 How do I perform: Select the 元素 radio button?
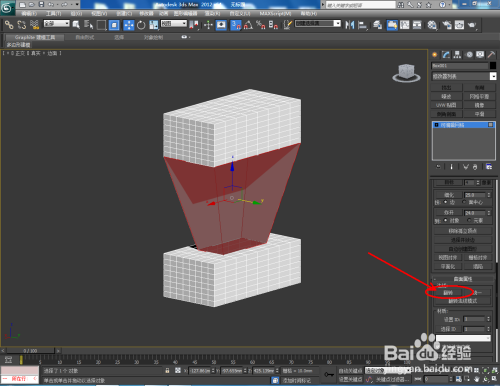point(469,220)
